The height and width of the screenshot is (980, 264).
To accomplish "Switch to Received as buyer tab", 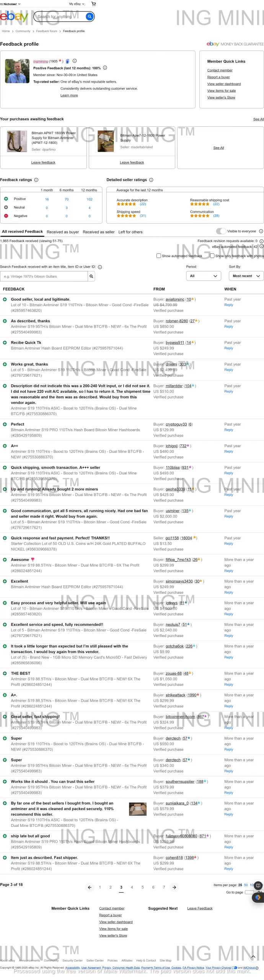I will coord(63,232).
